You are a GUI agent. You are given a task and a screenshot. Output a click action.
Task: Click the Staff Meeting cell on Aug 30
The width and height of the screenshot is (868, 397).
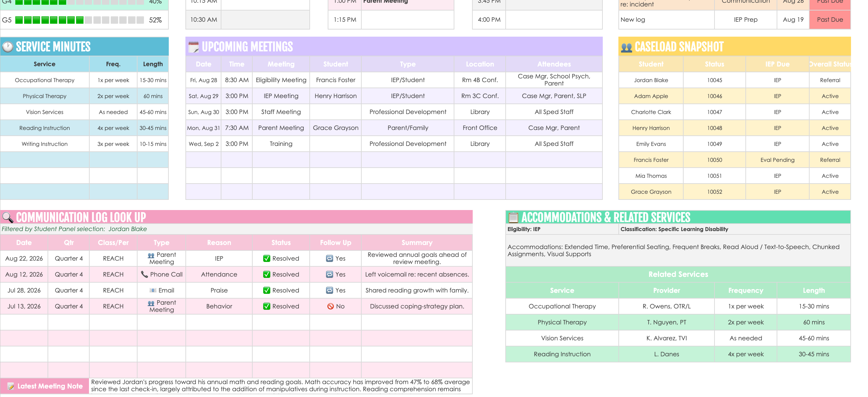coord(281,112)
